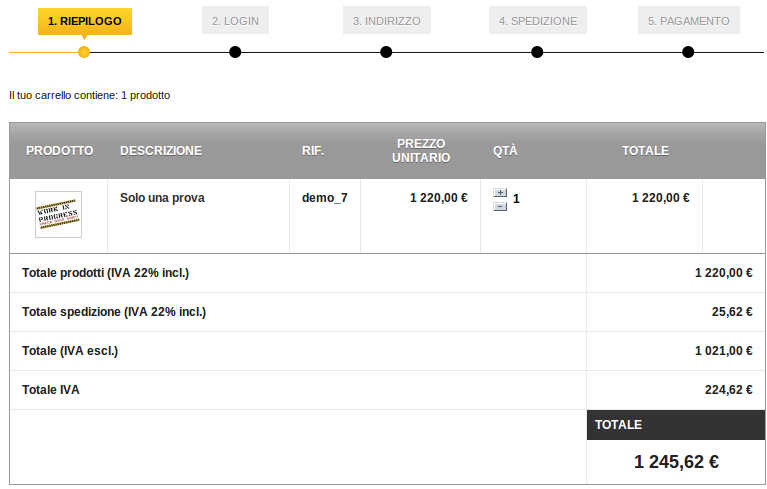Image resolution: width=767 pixels, height=489 pixels.
Task: Open the 'Solo una prova' product link
Action: point(162,198)
